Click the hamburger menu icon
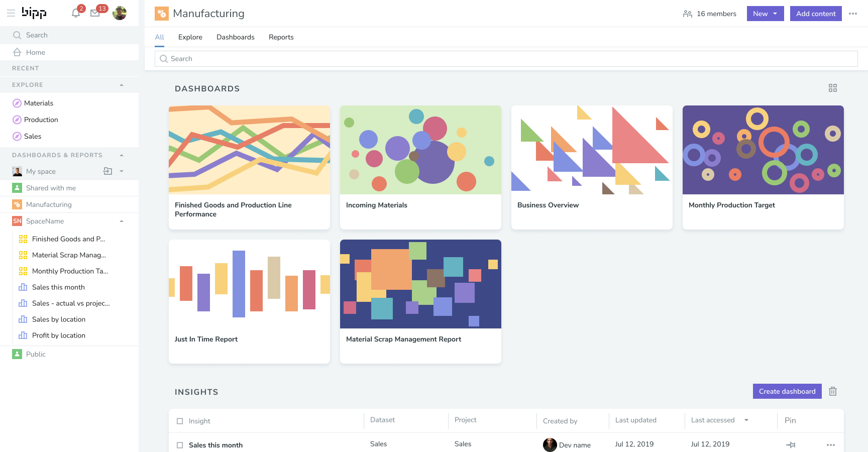Screen dimensions: 868x452 (11, 13)
